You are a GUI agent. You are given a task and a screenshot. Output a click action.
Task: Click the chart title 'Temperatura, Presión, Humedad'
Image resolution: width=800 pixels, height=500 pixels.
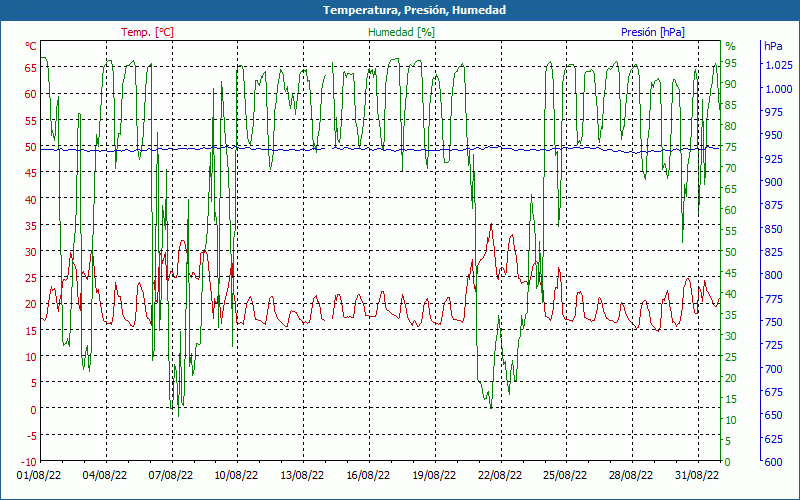pos(414,10)
